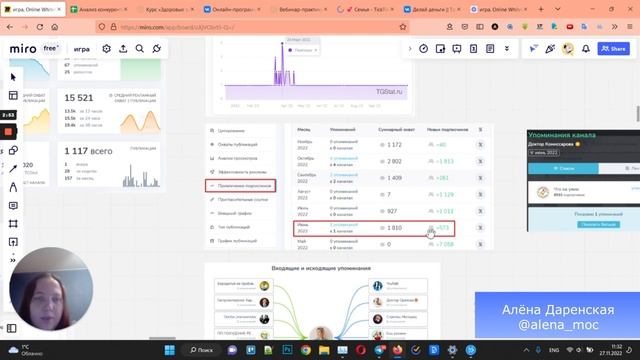This screenshot has width=640, height=360.
Task: Click the blue Share button
Action: click(613, 49)
